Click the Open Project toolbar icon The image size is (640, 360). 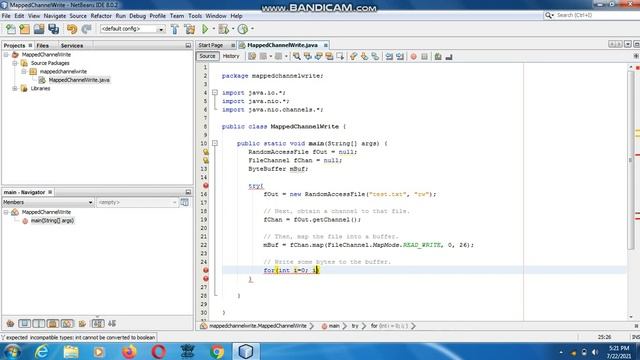click(x=39, y=29)
